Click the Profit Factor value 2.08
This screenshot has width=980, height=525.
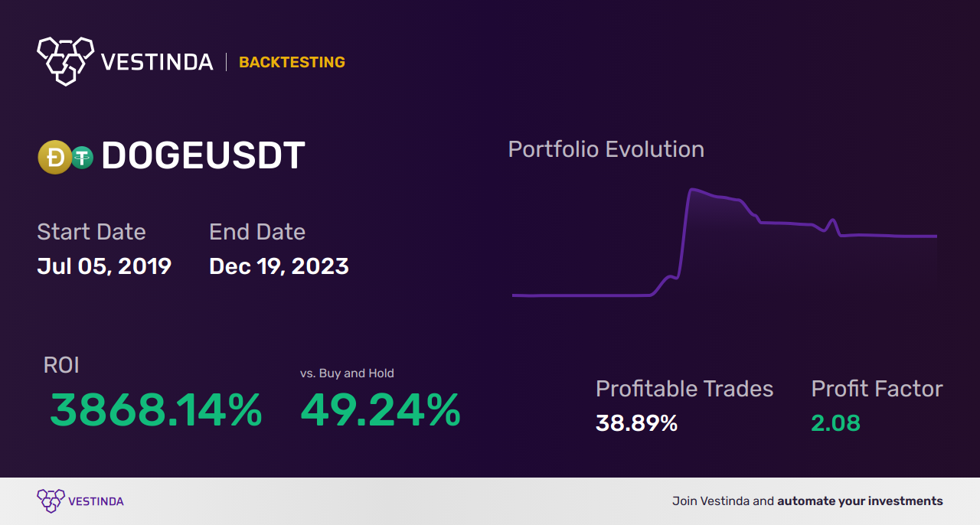pos(835,423)
